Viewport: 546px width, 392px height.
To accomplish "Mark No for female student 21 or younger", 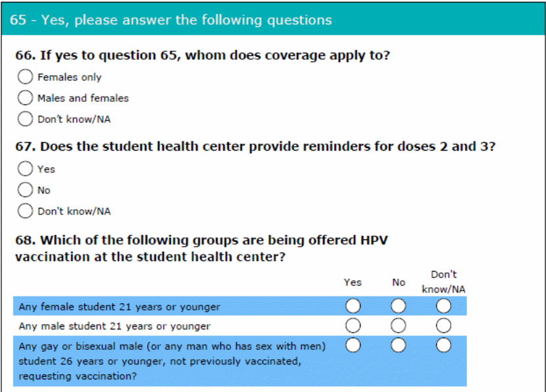I will [x=399, y=306].
